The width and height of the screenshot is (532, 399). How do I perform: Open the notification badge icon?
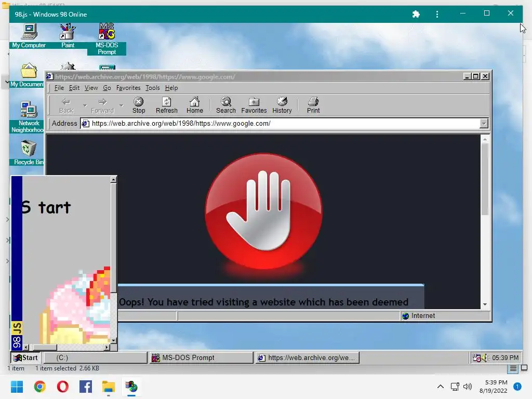click(517, 387)
